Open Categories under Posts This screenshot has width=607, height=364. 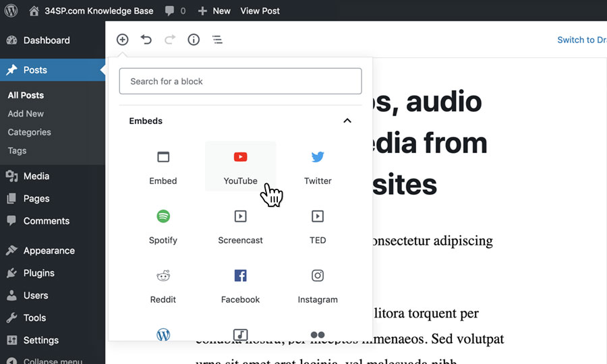pyautogui.click(x=30, y=132)
